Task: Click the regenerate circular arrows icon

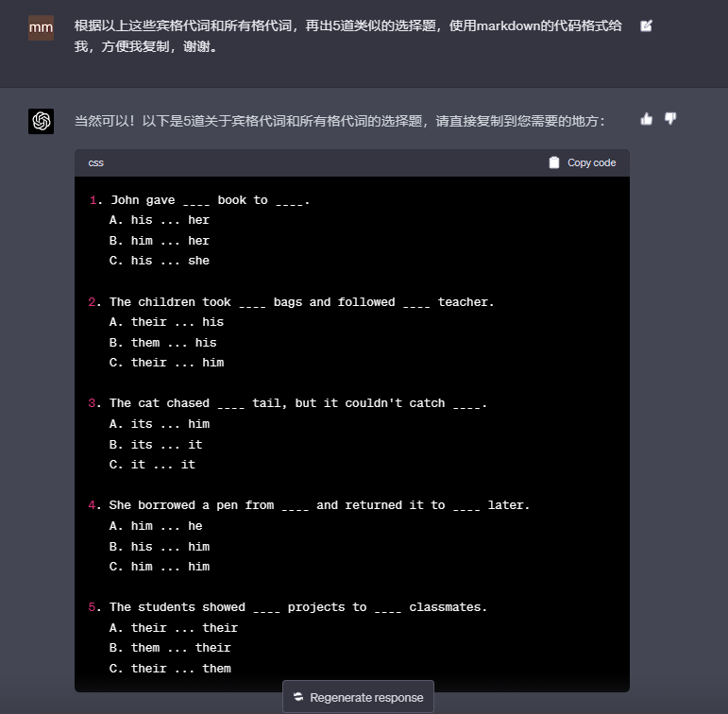Action: (298, 697)
